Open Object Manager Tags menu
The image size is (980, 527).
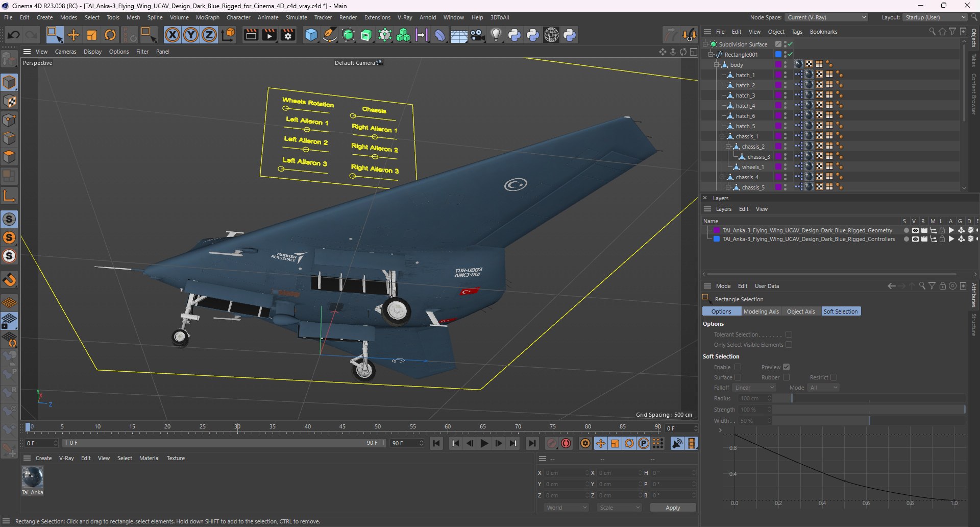[x=797, y=32]
